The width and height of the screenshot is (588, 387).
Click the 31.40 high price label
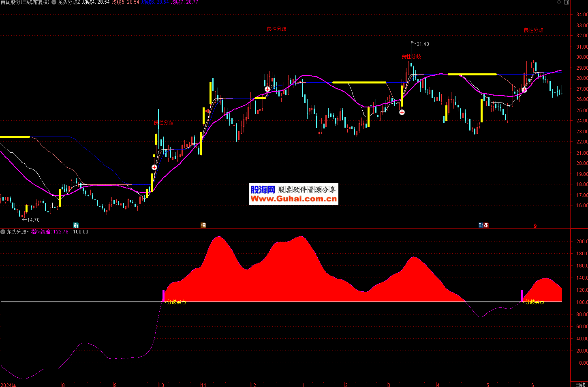coord(423,44)
